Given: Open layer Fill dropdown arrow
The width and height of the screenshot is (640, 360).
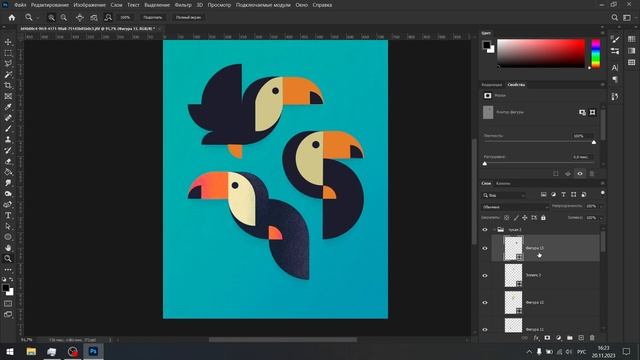Looking at the screenshot, I should (601, 218).
